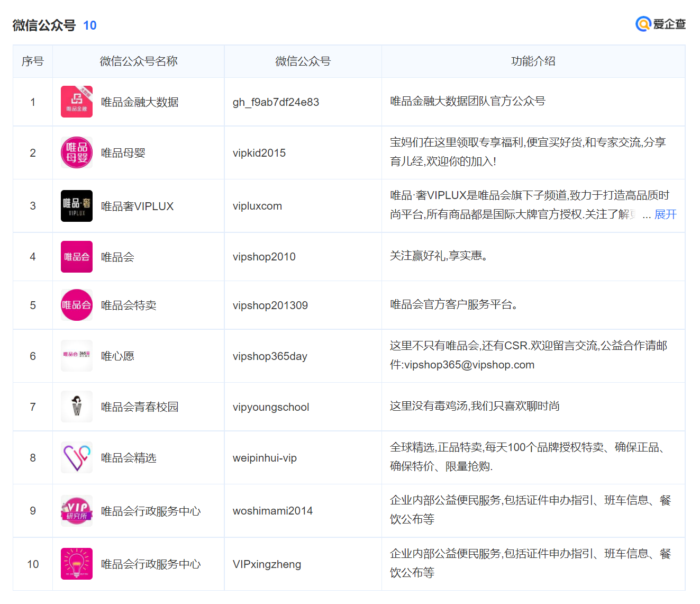Click the 微信公众号名称 column header
This screenshot has width=700, height=604.
point(139,61)
